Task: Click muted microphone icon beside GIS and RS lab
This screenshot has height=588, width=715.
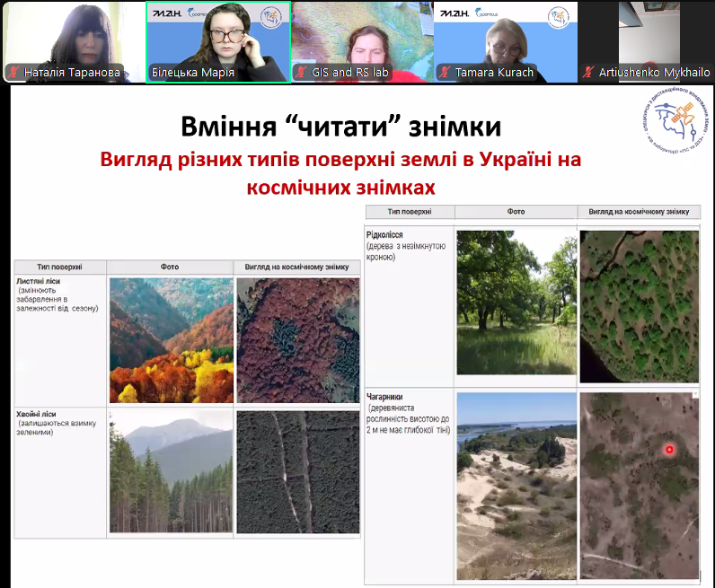Action: point(301,72)
